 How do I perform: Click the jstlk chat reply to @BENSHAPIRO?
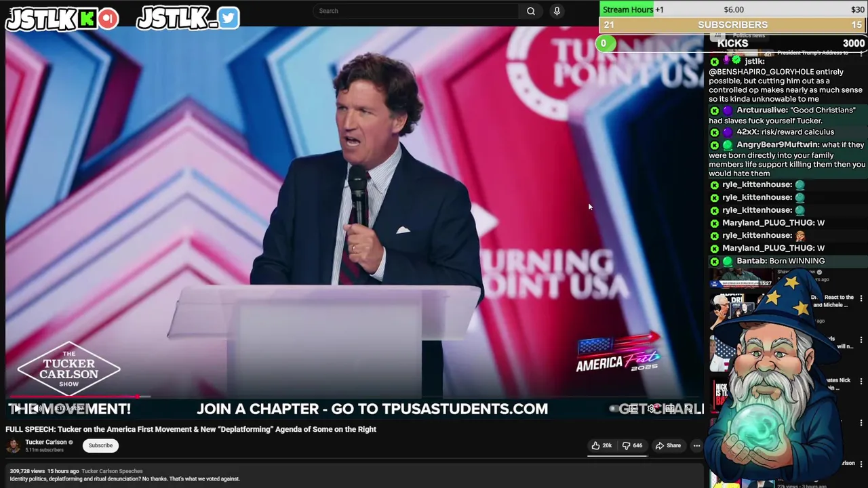tap(787, 80)
